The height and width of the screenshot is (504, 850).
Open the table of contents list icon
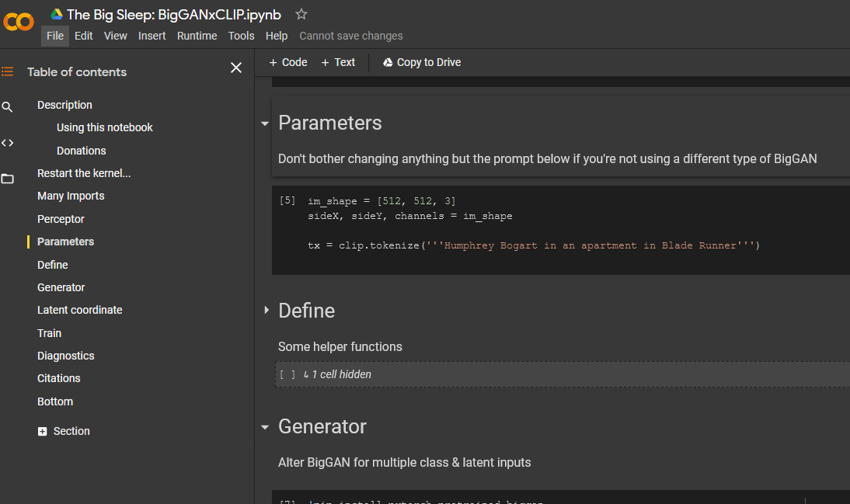(8, 71)
